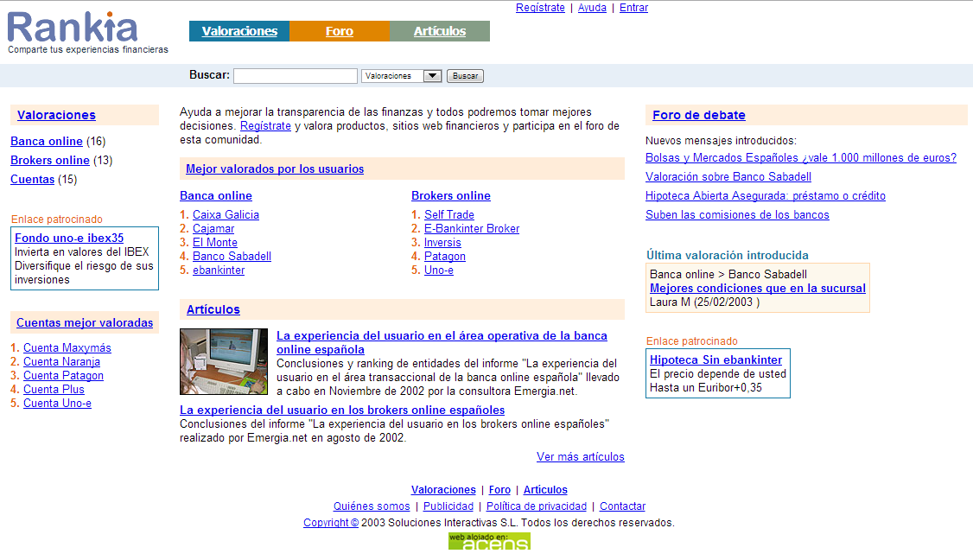973x560 pixels.
Task: Select Cuenta Maxymás
Action: tap(67, 347)
